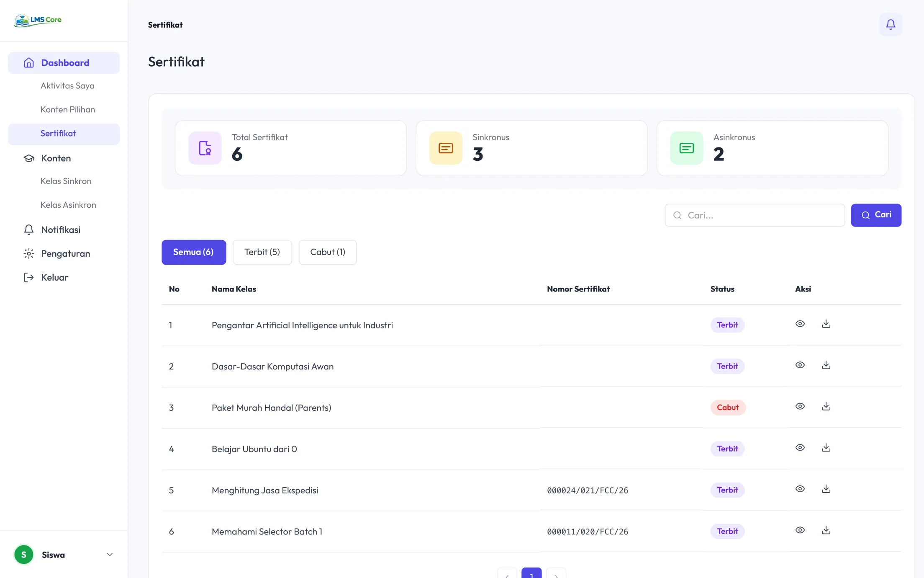This screenshot has height=578, width=924.
Task: Open Kelas Asinkron
Action: point(68,205)
